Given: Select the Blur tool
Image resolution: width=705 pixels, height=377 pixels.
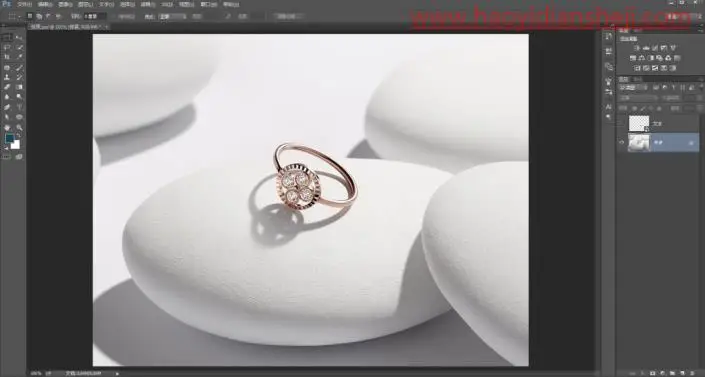Looking at the screenshot, I should 7,97.
